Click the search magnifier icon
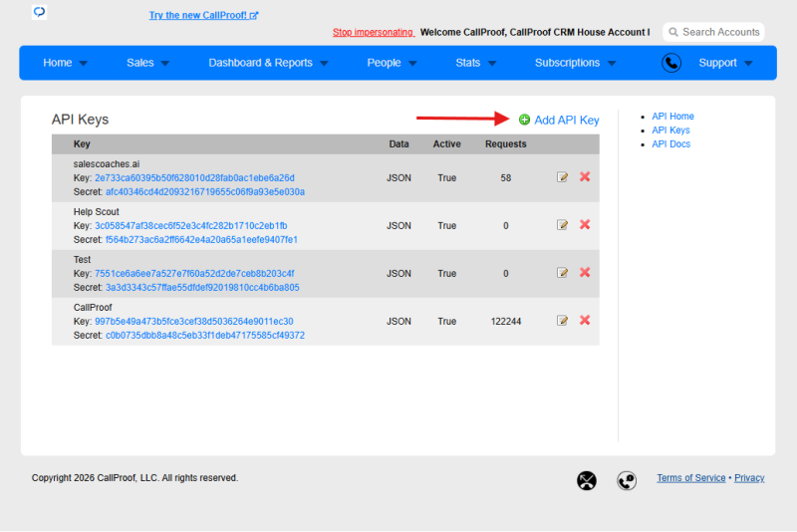 click(673, 32)
